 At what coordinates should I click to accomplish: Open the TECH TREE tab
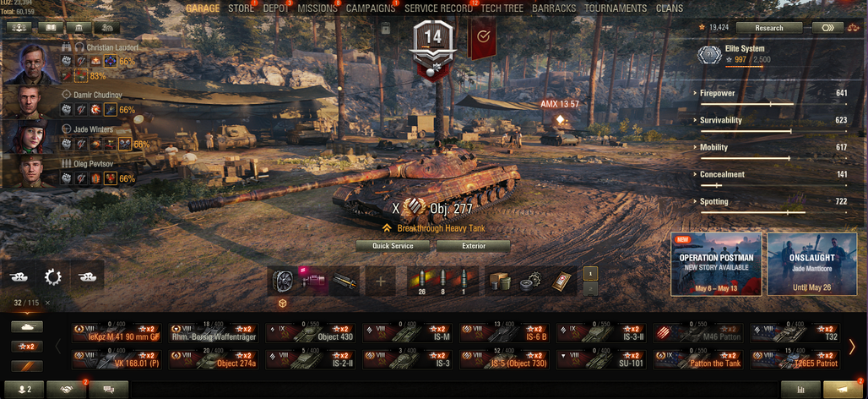point(502,8)
